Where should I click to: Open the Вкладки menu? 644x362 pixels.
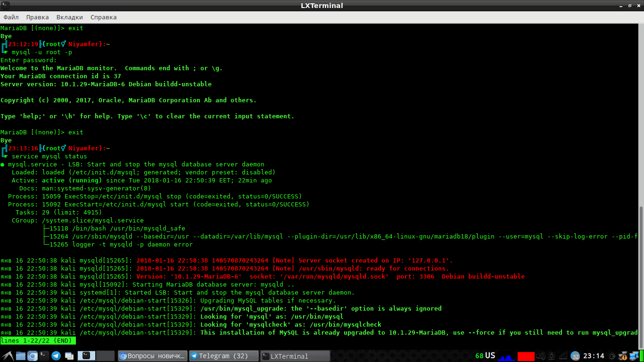click(69, 17)
